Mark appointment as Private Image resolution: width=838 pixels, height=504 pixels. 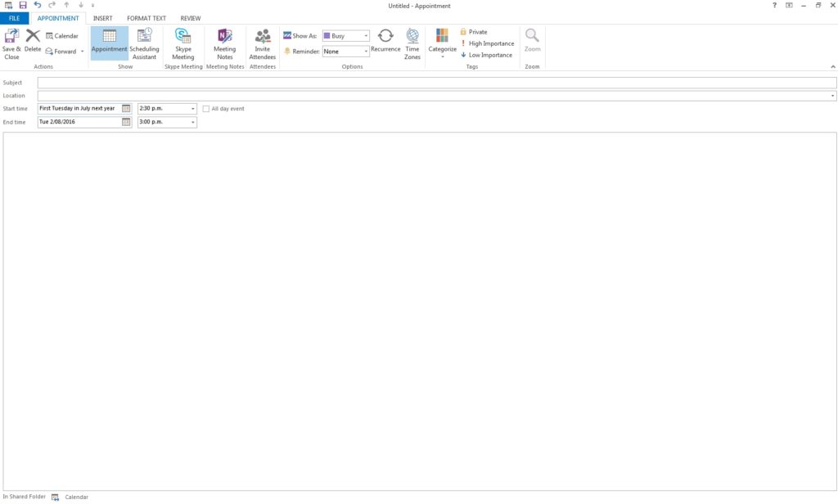click(474, 32)
